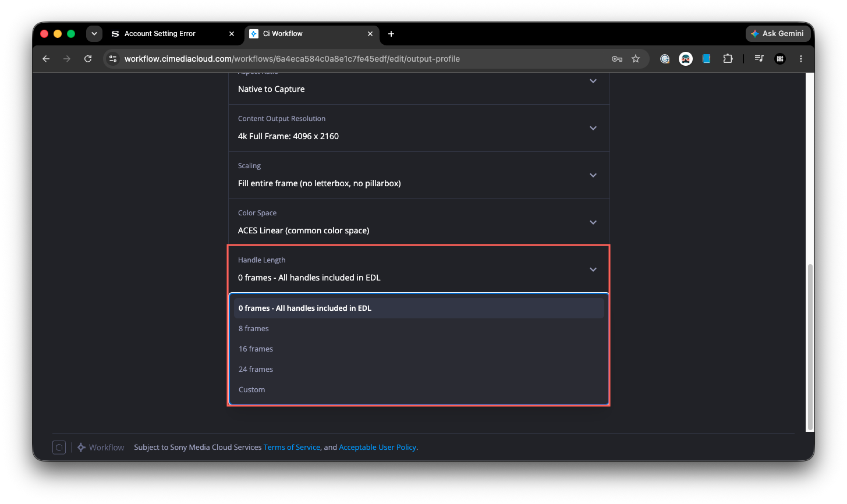Go back with the browser back arrow

pyautogui.click(x=46, y=59)
